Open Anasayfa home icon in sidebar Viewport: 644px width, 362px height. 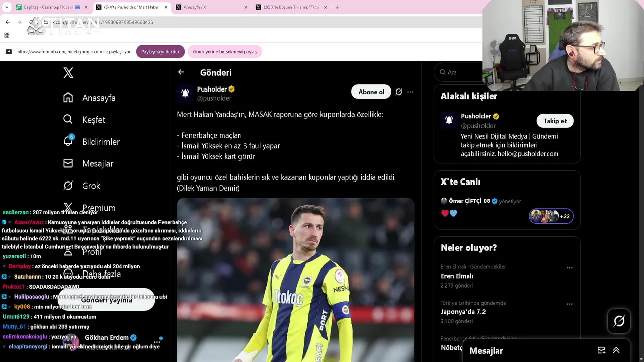(x=68, y=98)
